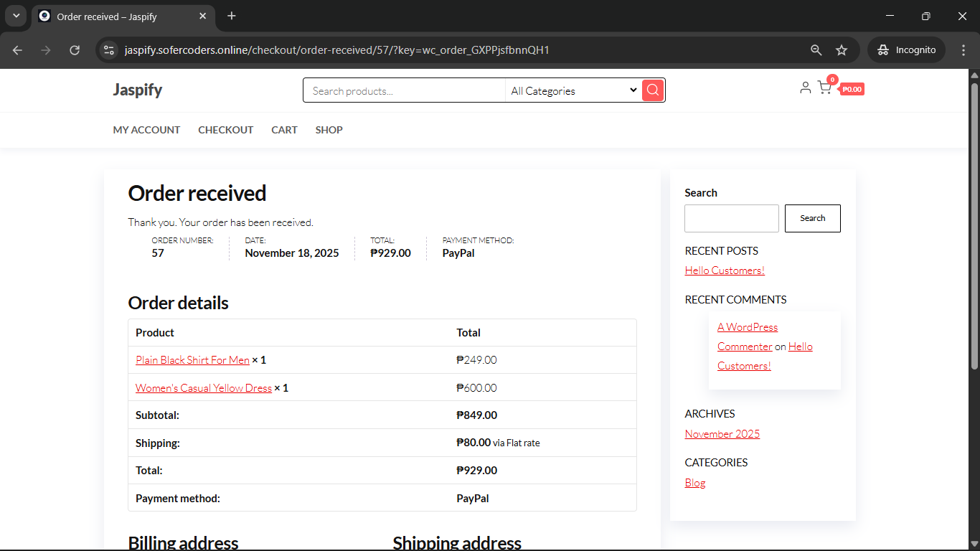
Task: Open a new tab with plus button
Action: [232, 16]
